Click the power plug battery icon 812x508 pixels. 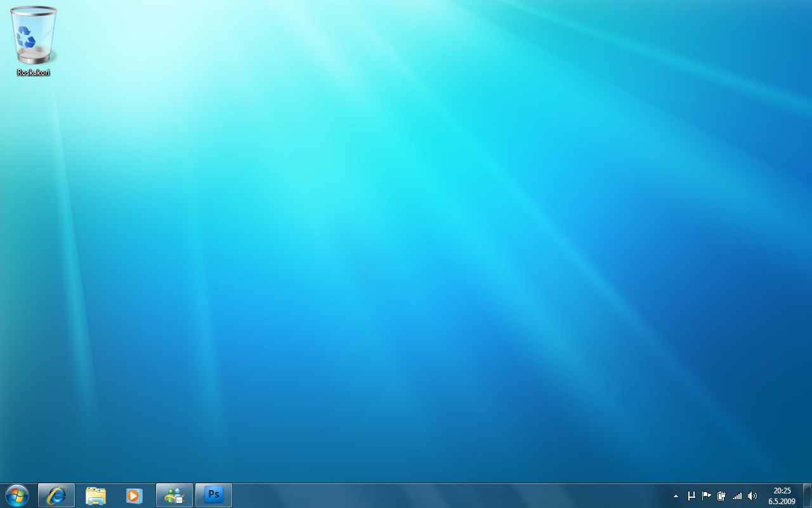tap(721, 496)
